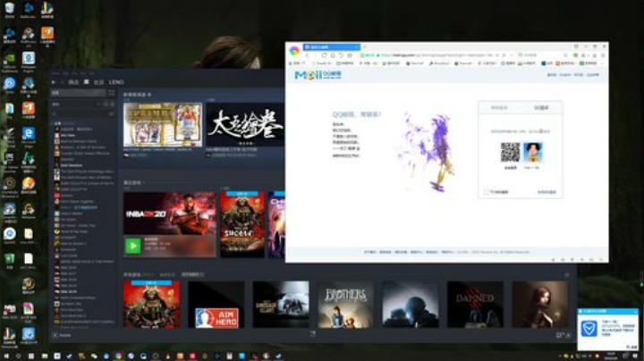Open Steam downloads icon at bottom center
The image size is (644, 361).
[313, 334]
